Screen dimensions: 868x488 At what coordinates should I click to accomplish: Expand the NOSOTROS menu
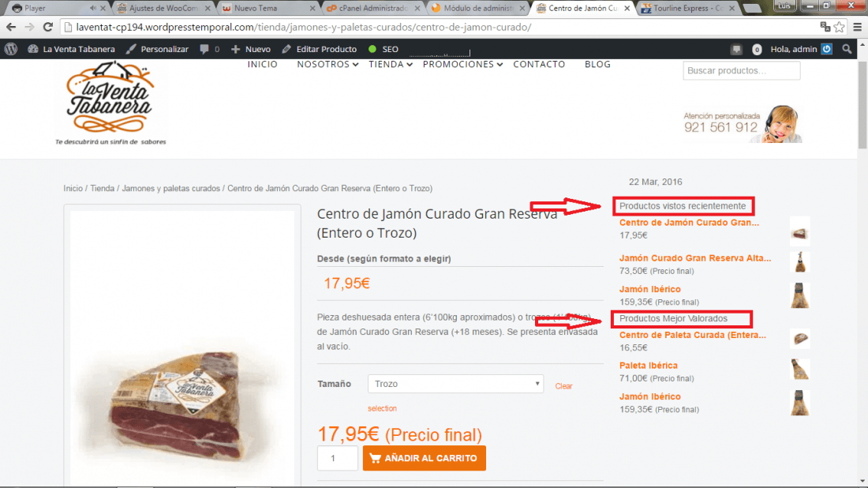[327, 64]
